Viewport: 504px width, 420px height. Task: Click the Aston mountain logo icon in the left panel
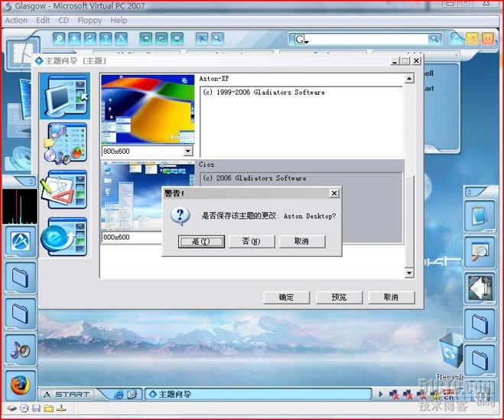click(20, 242)
